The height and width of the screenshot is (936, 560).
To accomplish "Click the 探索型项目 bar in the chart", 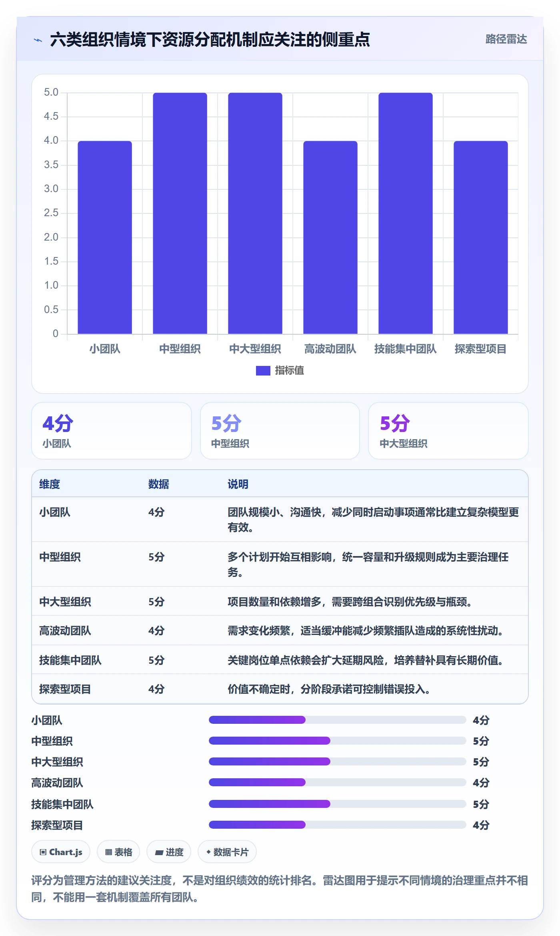I will click(x=481, y=237).
